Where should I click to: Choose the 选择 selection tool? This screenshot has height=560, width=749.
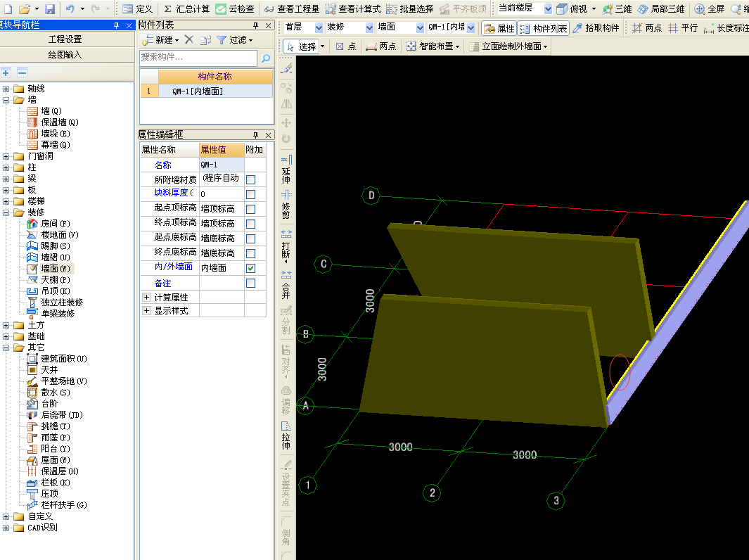coord(302,46)
